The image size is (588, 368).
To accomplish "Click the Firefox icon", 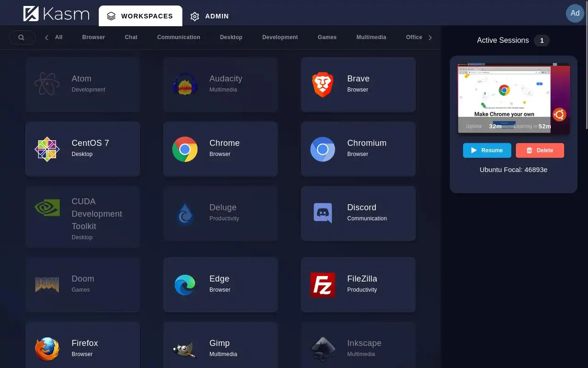I will [x=47, y=349].
